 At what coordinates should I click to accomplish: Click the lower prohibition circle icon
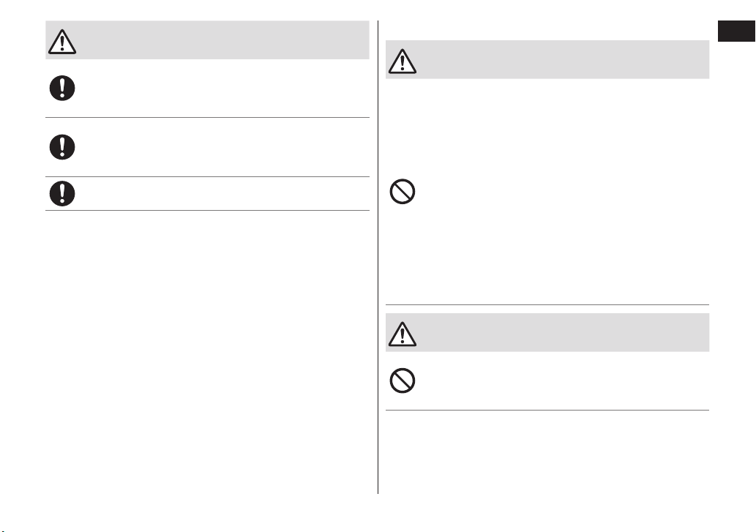(x=403, y=381)
